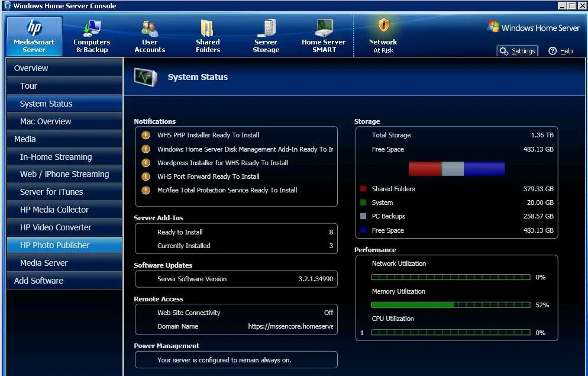Viewport: 588px width, 376px height.
Task: Click Windows Home Server logo
Action: [534, 27]
